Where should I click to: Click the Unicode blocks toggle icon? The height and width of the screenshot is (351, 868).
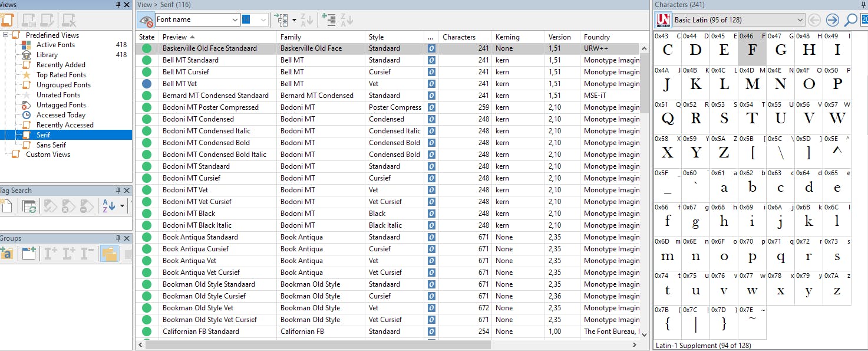[664, 20]
